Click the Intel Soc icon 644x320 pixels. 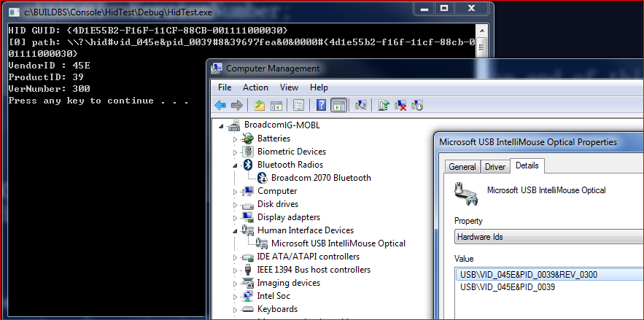pyautogui.click(x=248, y=296)
